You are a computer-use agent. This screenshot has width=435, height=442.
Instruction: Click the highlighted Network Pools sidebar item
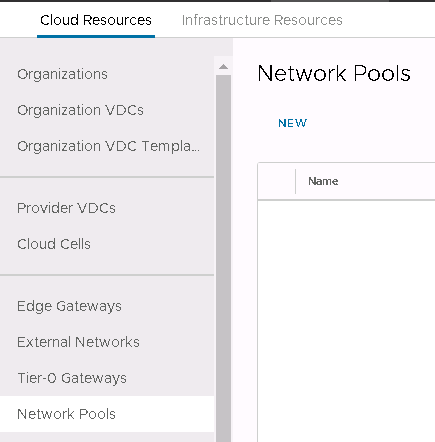coord(107,414)
